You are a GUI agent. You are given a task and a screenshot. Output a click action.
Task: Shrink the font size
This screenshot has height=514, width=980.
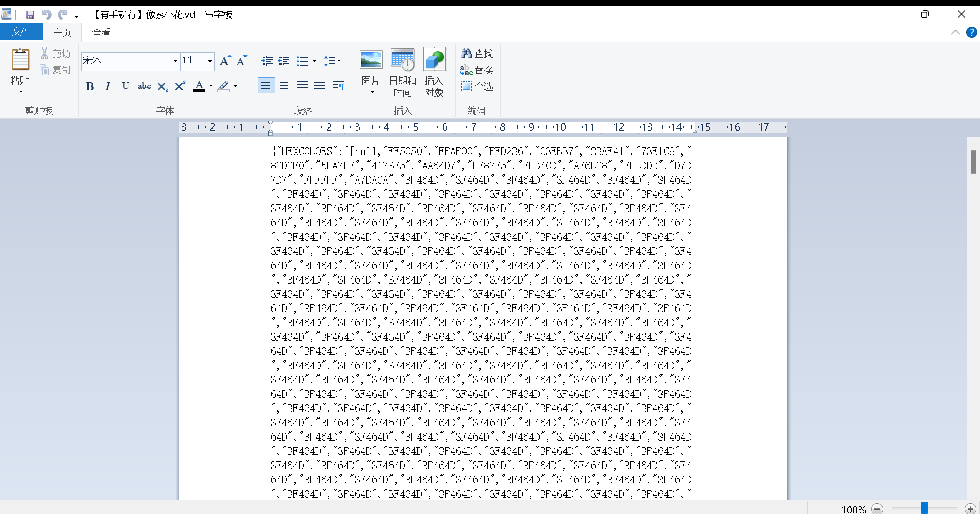[x=241, y=61]
